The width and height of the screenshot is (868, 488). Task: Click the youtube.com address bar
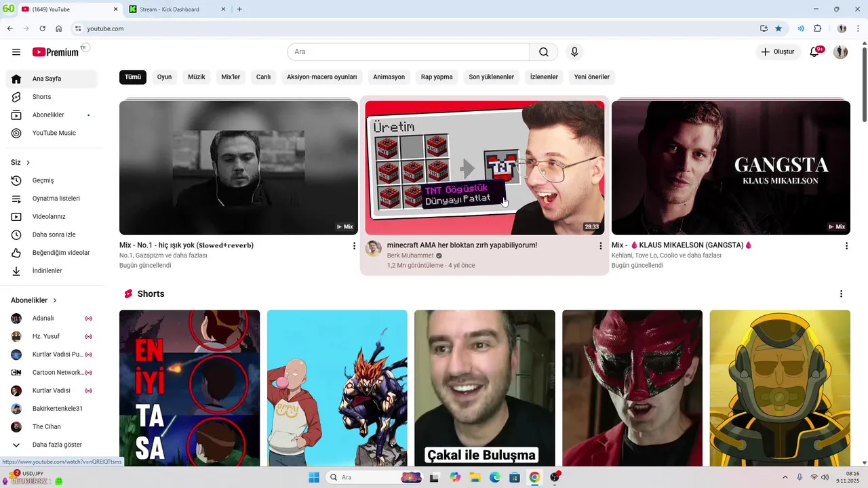(414, 28)
